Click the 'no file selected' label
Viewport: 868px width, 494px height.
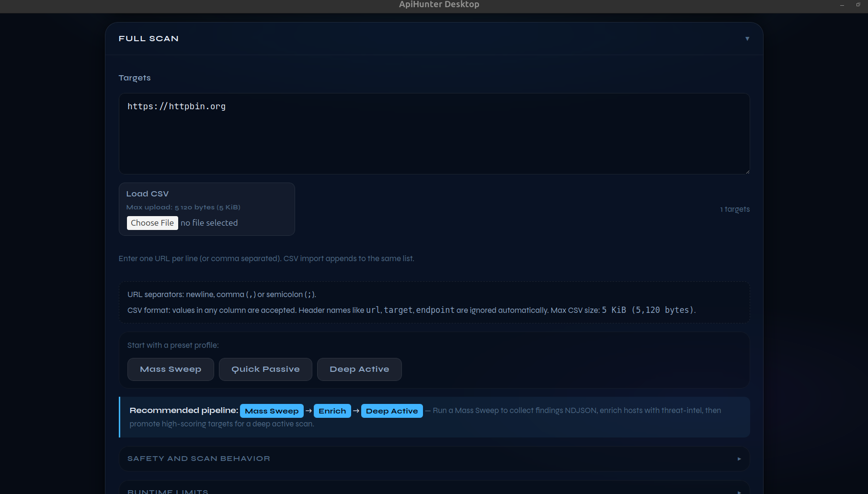click(x=209, y=223)
